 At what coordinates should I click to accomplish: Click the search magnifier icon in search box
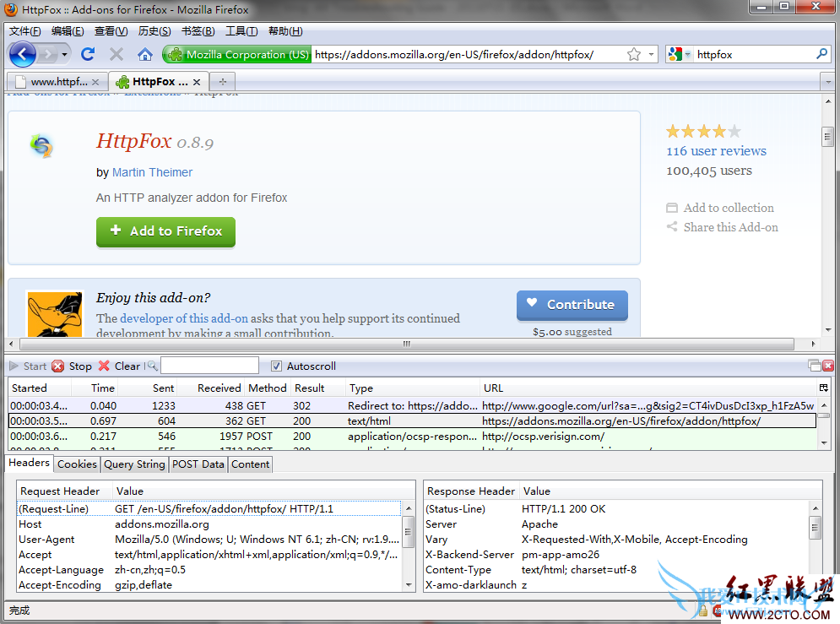(x=821, y=54)
